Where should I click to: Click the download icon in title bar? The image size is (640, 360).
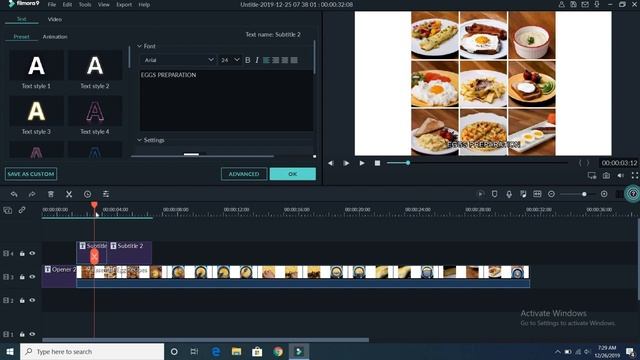point(597,4)
